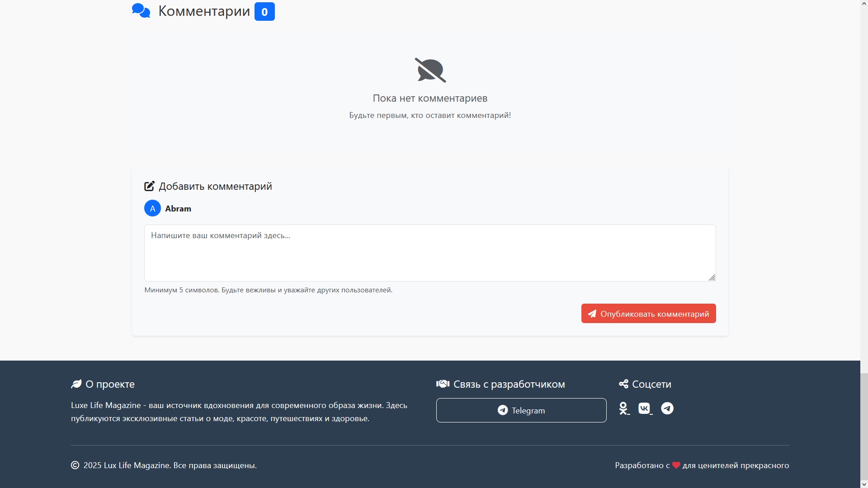Click the blue comments bubble icon
The width and height of the screenshot is (868, 488).
pos(141,11)
